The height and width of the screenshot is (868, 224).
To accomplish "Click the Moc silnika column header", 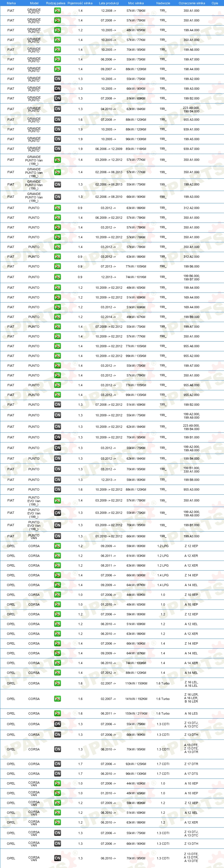I will [136, 3].
